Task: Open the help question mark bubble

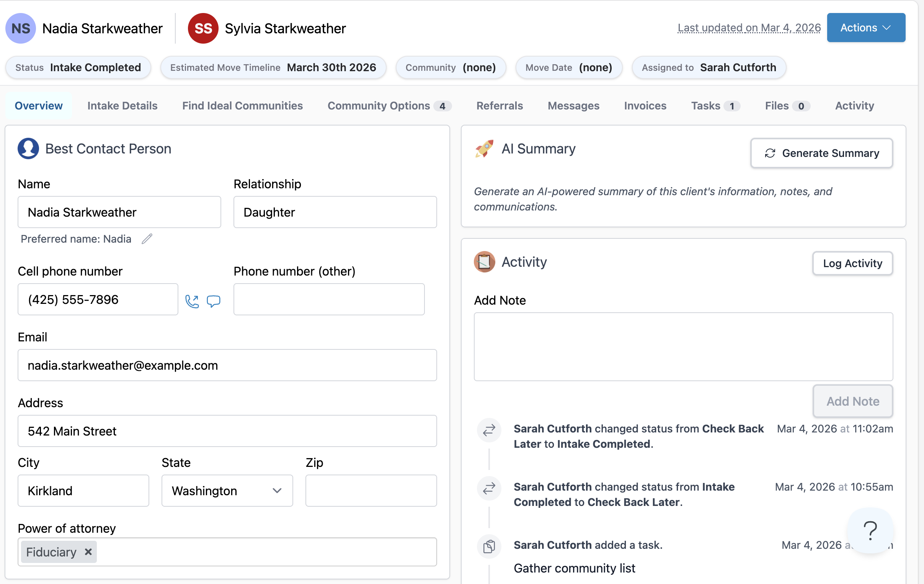Action: click(x=870, y=531)
